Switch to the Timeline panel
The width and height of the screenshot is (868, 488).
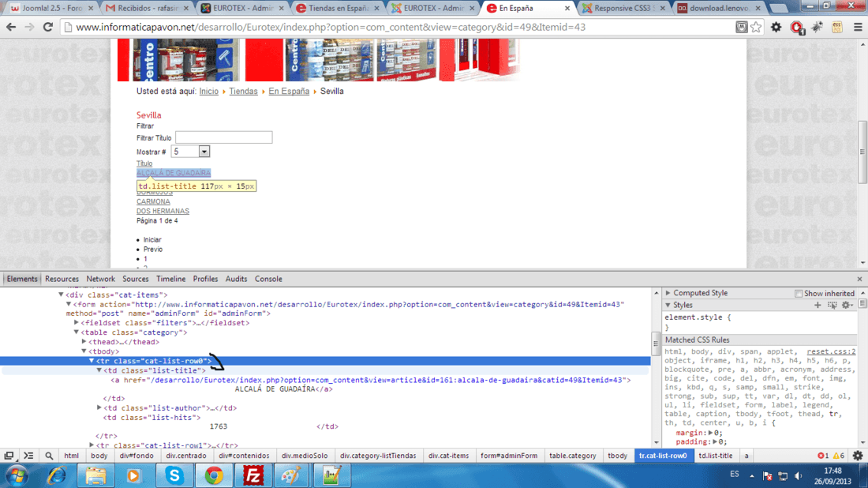pos(170,280)
